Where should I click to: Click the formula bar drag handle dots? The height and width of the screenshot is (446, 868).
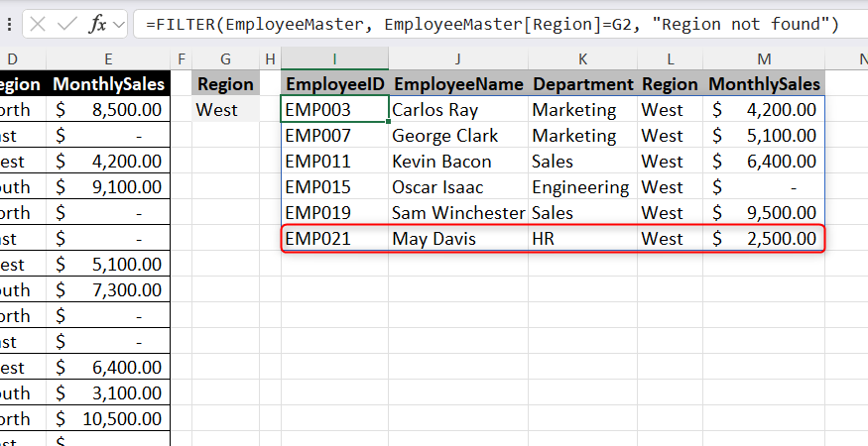tap(9, 25)
